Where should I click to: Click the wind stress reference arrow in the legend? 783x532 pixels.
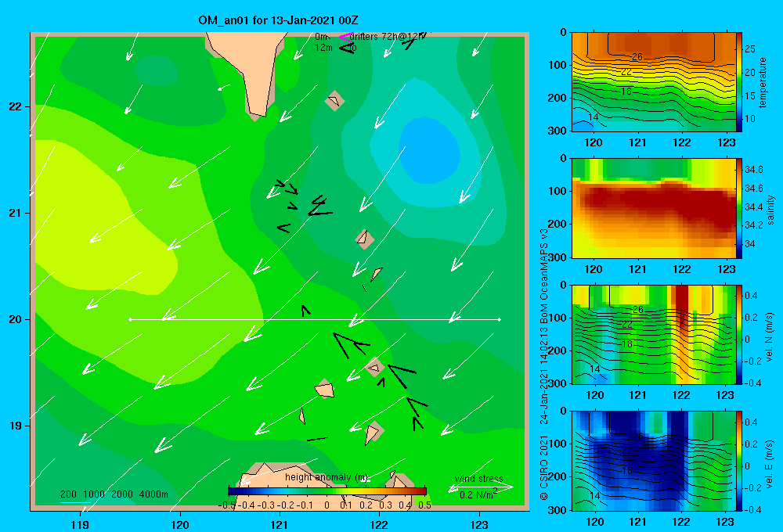pyautogui.click(x=481, y=487)
